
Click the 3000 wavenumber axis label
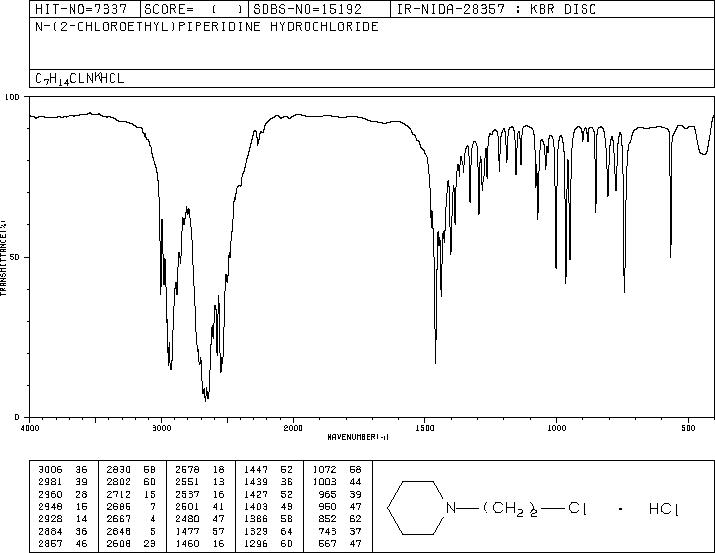[x=161, y=428]
